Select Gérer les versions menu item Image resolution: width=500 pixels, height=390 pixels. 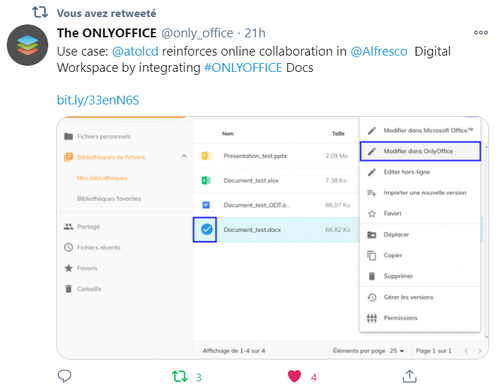pyautogui.click(x=420, y=297)
